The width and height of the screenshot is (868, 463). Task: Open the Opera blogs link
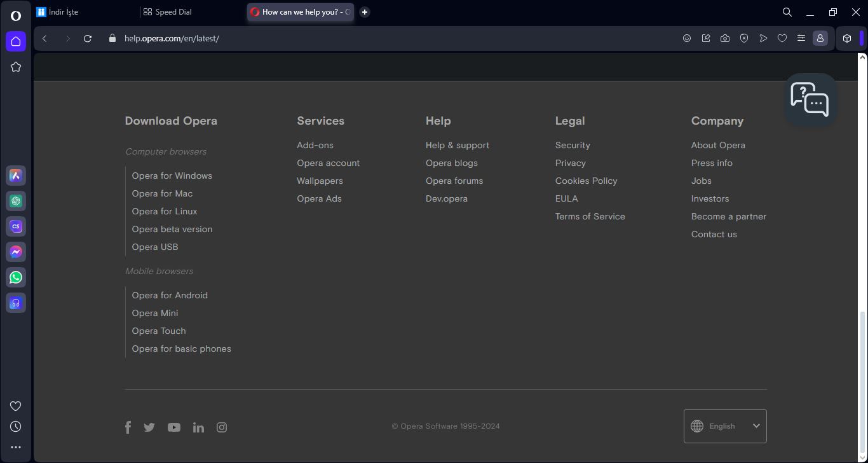452,163
